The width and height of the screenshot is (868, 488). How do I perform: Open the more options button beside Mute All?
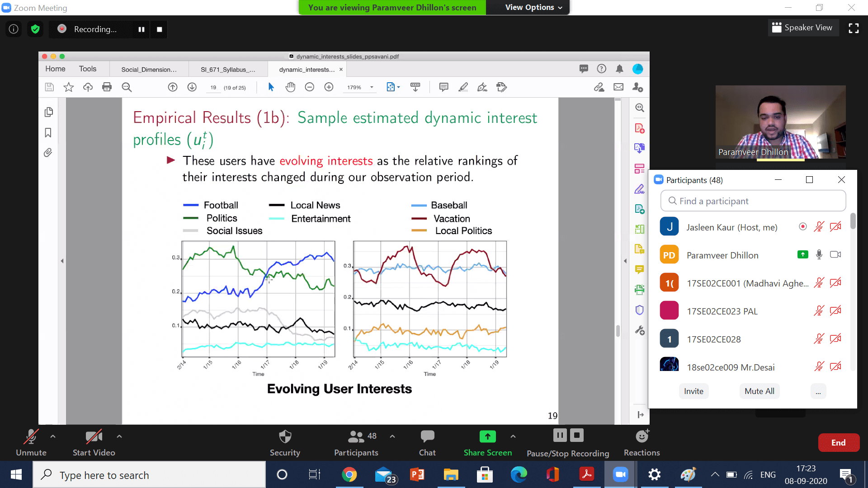coord(818,391)
